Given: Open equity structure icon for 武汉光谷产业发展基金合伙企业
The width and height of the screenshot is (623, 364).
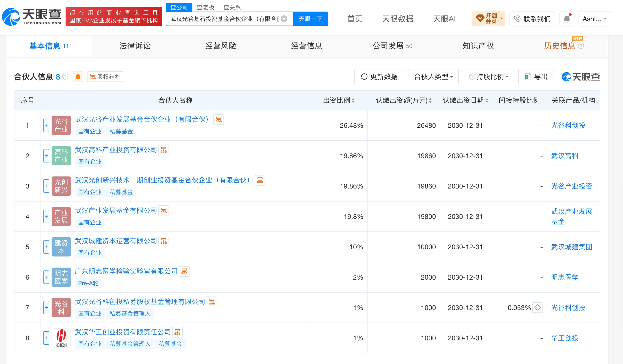Looking at the screenshot, I should click(218, 120).
